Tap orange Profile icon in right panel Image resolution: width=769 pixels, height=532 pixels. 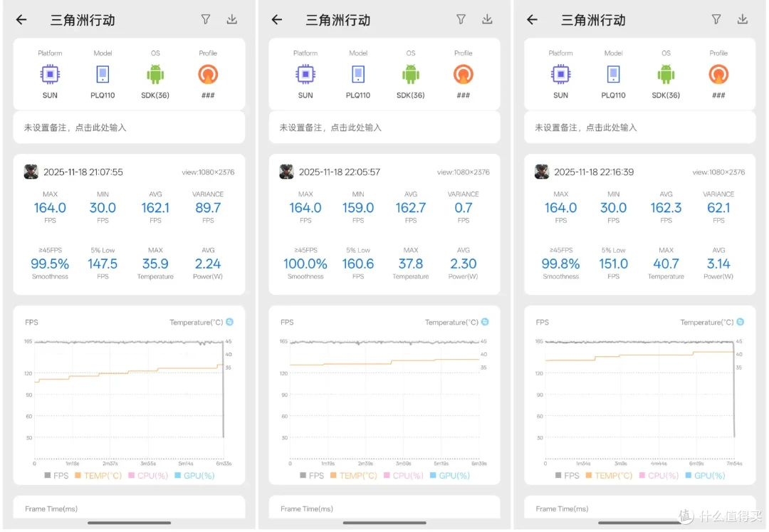(718, 75)
